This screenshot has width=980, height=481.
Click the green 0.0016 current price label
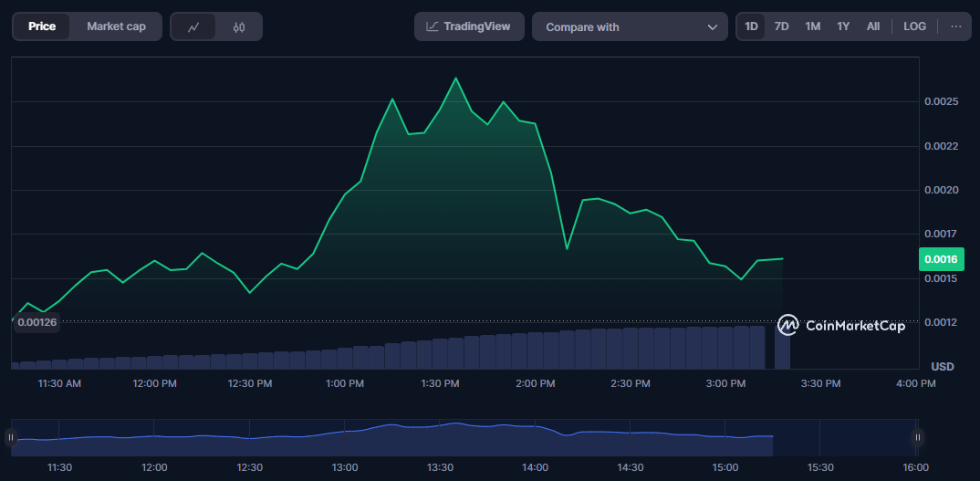pyautogui.click(x=941, y=259)
